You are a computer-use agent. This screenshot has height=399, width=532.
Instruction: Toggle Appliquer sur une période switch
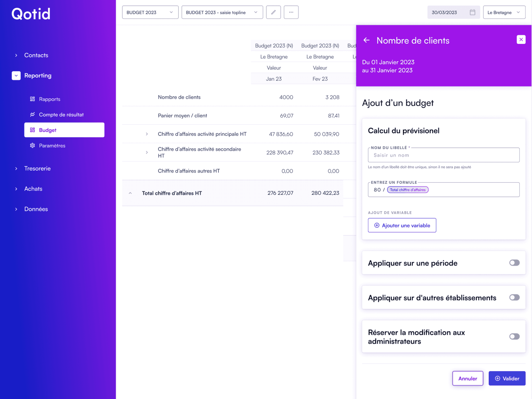[x=514, y=263]
